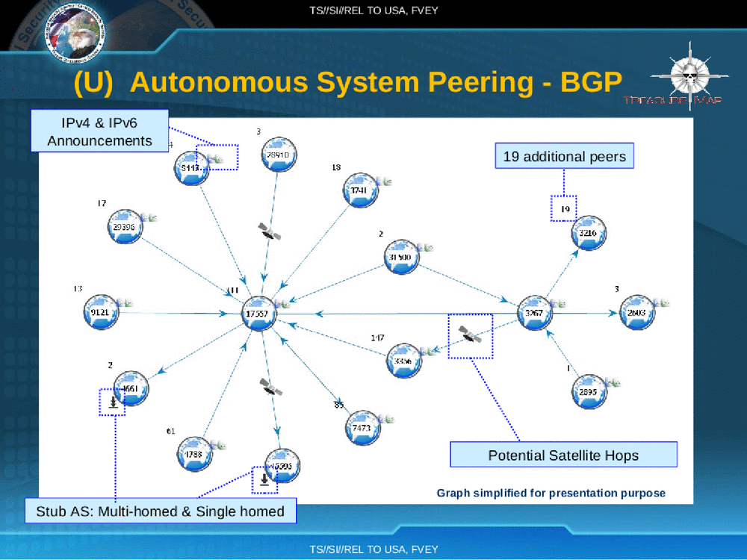This screenshot has width=747, height=560.
Task: Click the agency eagle seal emblem
Action: click(x=74, y=32)
